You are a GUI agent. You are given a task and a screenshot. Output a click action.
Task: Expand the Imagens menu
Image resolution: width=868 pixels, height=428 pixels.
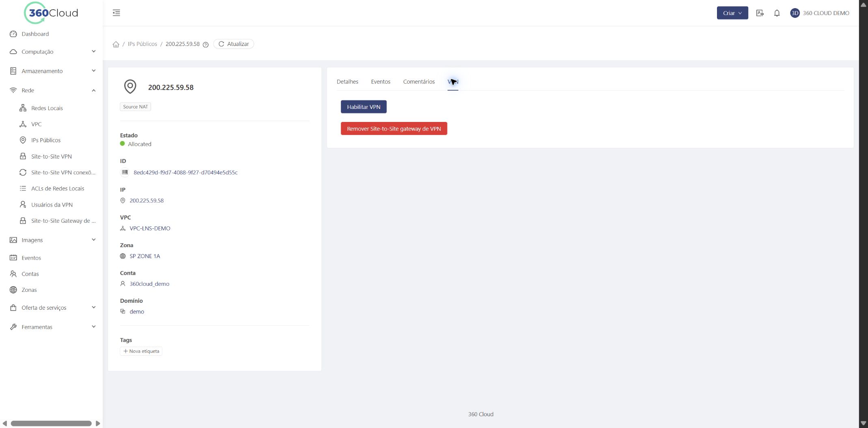coord(51,240)
